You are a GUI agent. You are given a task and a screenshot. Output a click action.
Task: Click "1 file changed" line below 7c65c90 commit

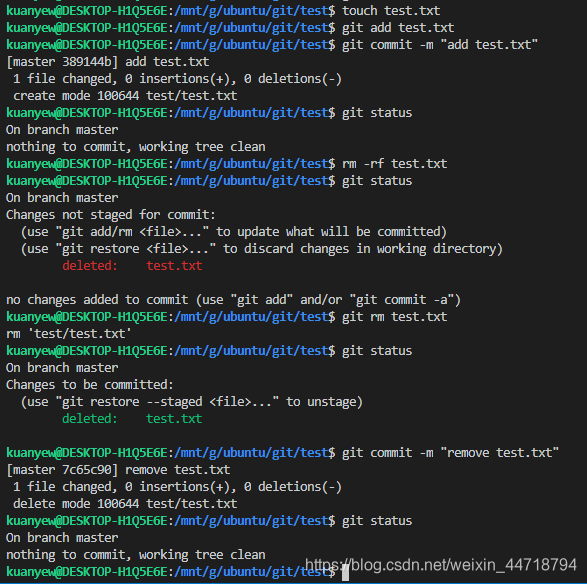[x=177, y=487]
